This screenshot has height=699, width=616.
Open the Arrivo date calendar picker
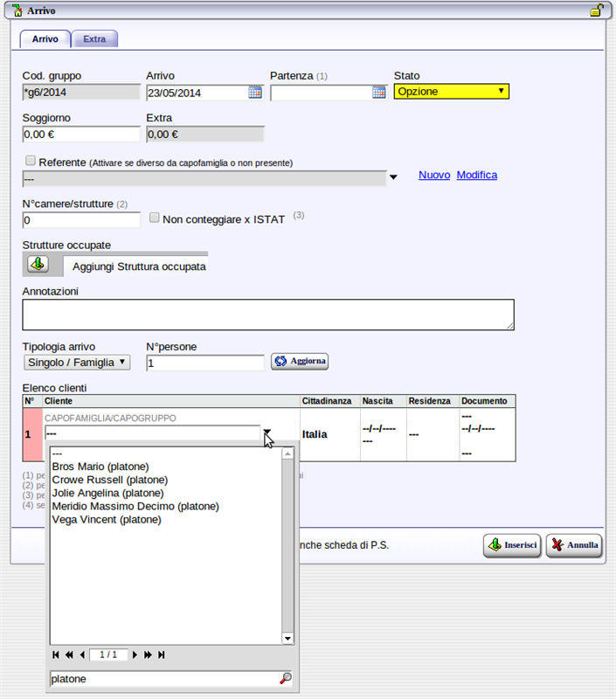[255, 92]
